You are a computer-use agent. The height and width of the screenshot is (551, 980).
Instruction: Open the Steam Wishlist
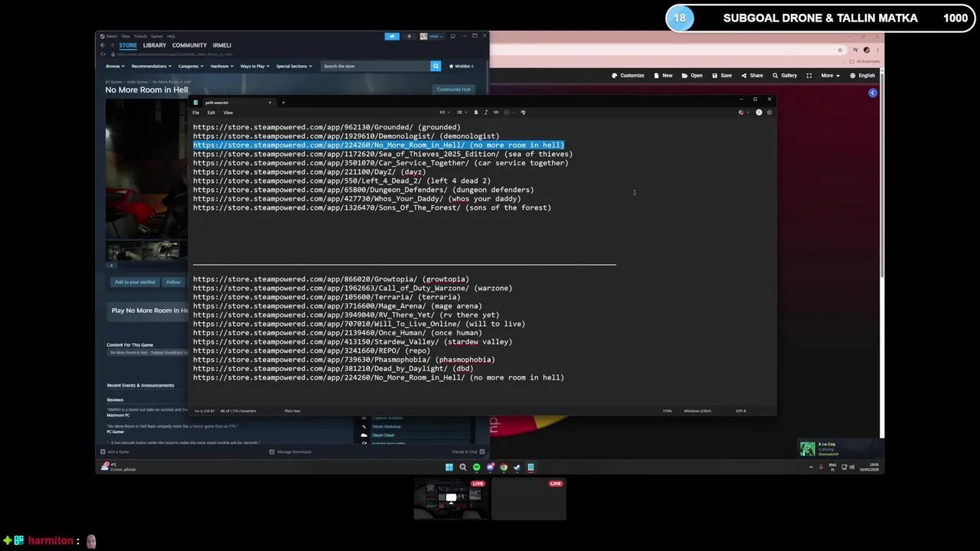(462, 66)
